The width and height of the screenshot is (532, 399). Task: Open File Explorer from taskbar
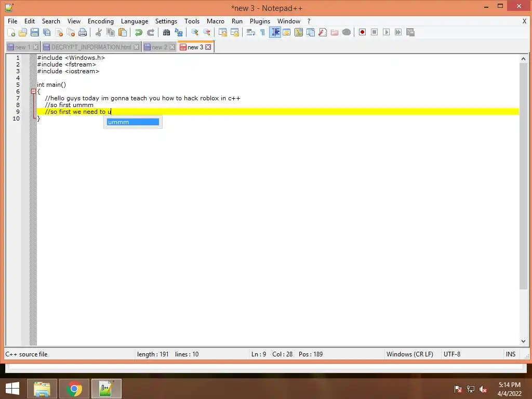[42, 389]
